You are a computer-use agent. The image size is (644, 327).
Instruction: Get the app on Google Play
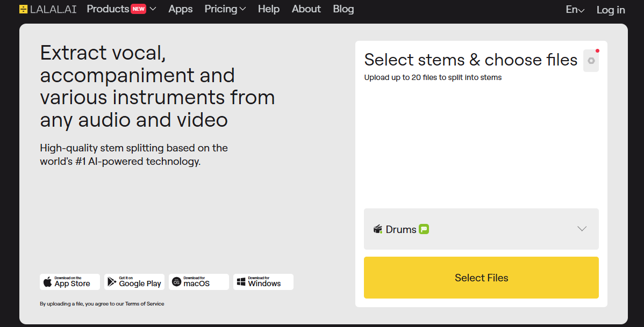(134, 281)
